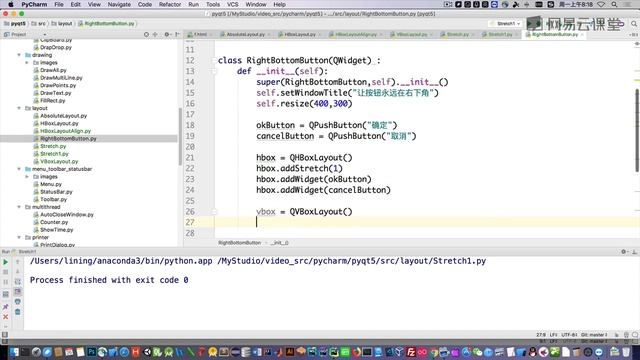
Task: Toggle soft-wrap in the Run console toolbar
Action: tap(18, 282)
